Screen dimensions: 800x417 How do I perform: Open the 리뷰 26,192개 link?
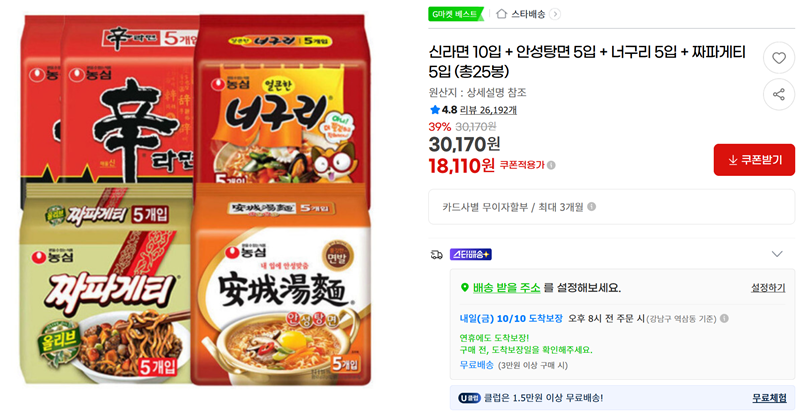point(488,110)
